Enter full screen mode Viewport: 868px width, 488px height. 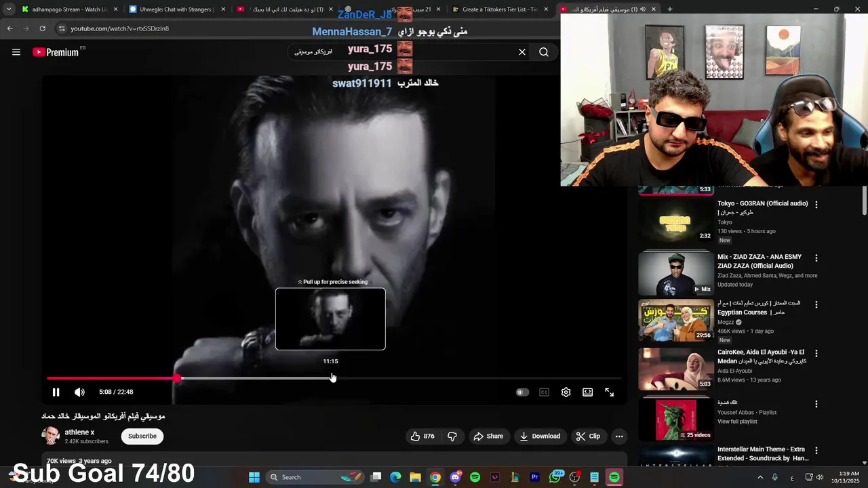pos(609,392)
